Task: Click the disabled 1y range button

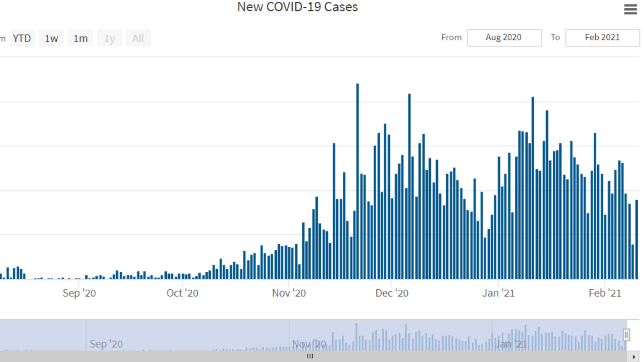Action: [x=109, y=38]
